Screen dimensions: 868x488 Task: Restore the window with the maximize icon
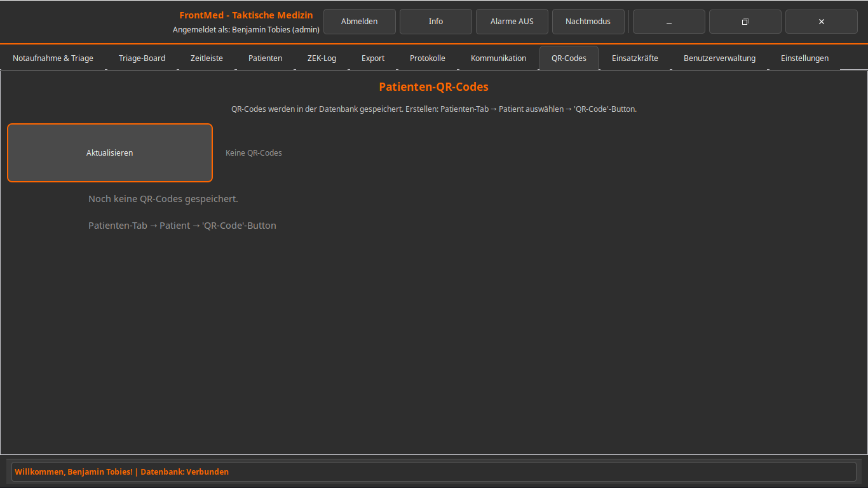(745, 22)
